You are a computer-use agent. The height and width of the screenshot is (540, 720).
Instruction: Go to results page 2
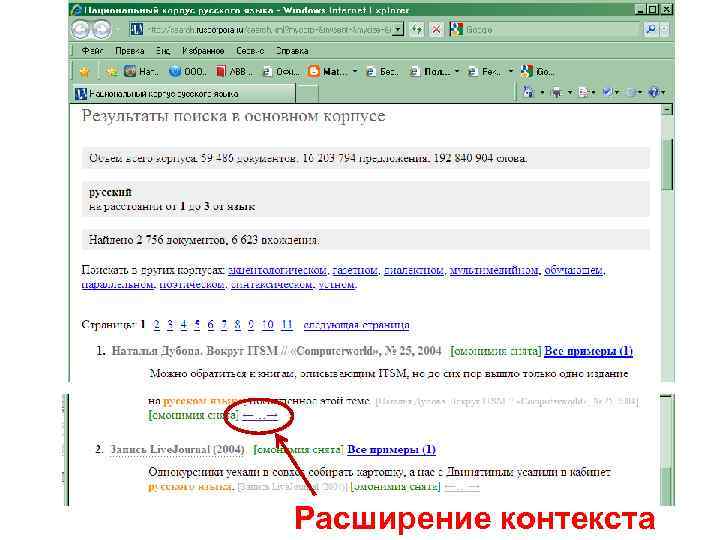[157, 325]
